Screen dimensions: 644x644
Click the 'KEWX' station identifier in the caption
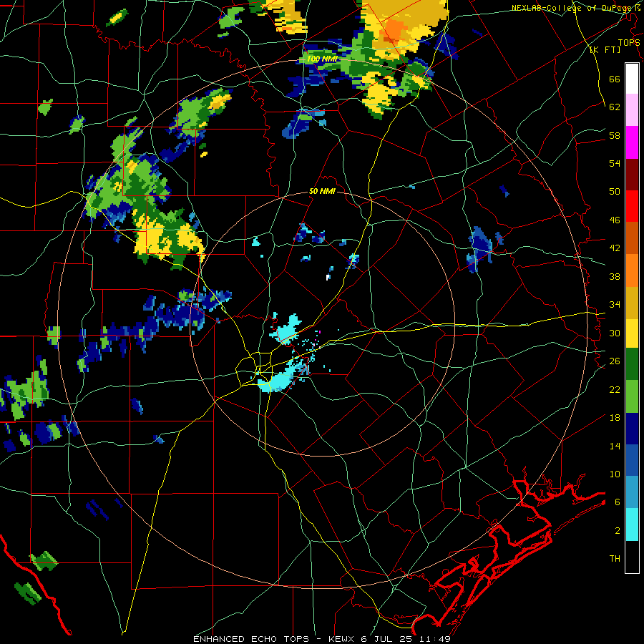(x=343, y=639)
